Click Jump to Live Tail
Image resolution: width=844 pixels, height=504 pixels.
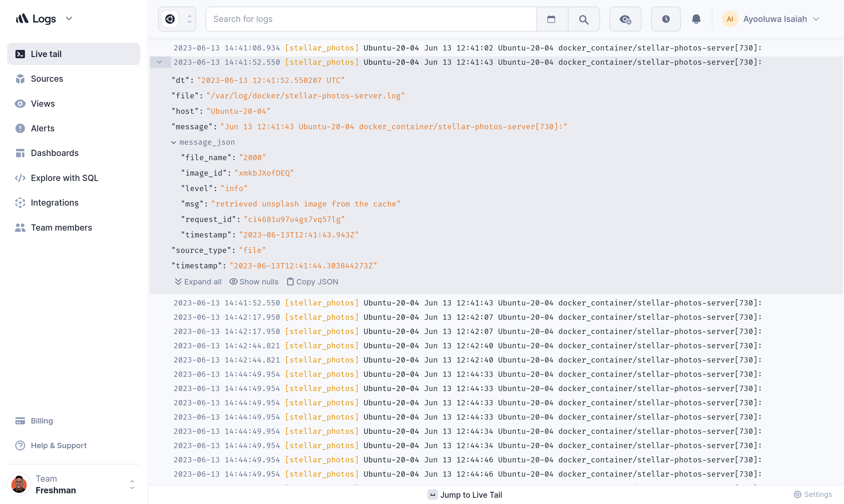coord(464,495)
